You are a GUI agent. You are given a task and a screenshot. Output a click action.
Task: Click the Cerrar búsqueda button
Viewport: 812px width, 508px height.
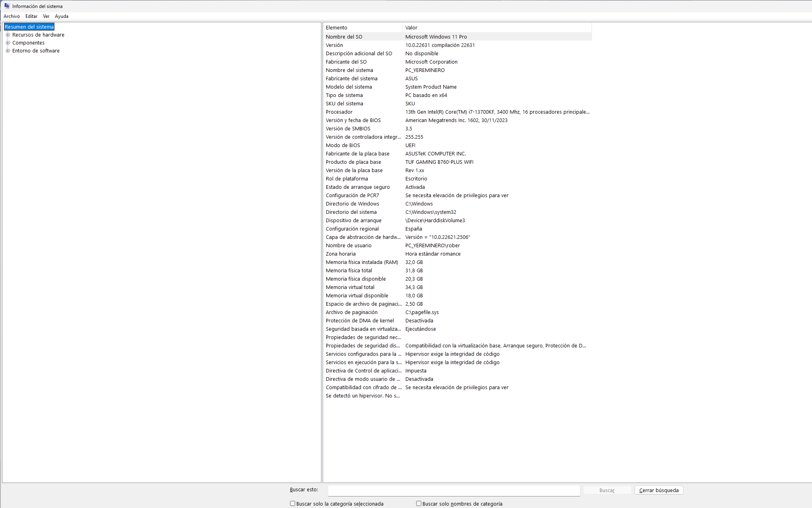[658, 490]
